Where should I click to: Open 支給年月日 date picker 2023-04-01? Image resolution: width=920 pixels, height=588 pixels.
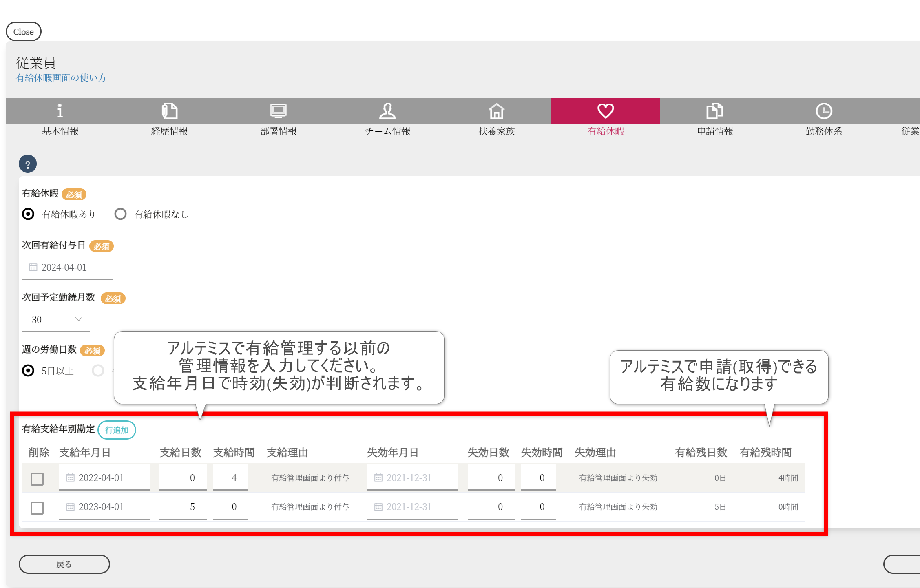[x=104, y=507]
